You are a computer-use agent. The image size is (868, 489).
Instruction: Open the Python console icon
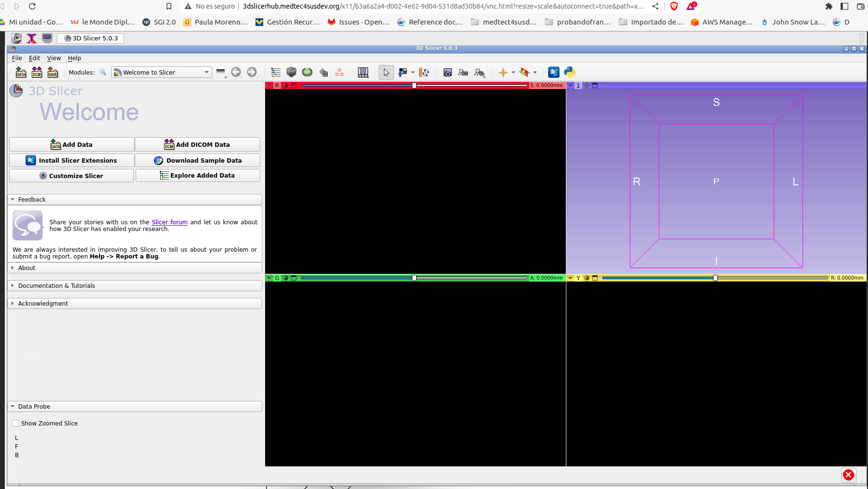(x=570, y=72)
